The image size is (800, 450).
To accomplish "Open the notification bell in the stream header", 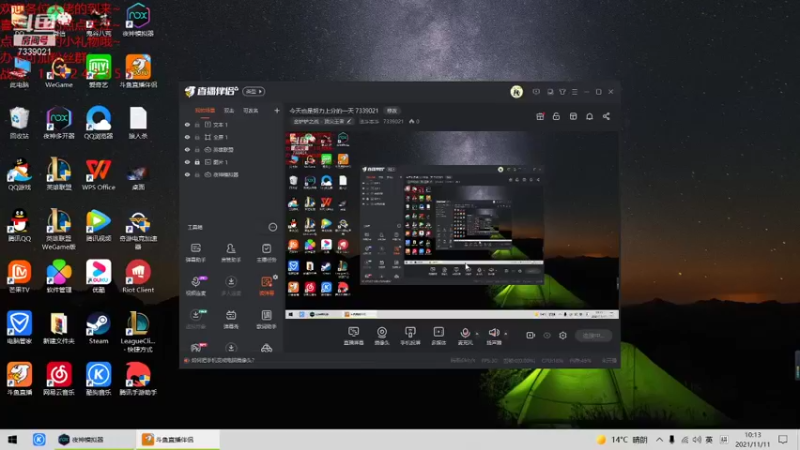I will point(589,116).
